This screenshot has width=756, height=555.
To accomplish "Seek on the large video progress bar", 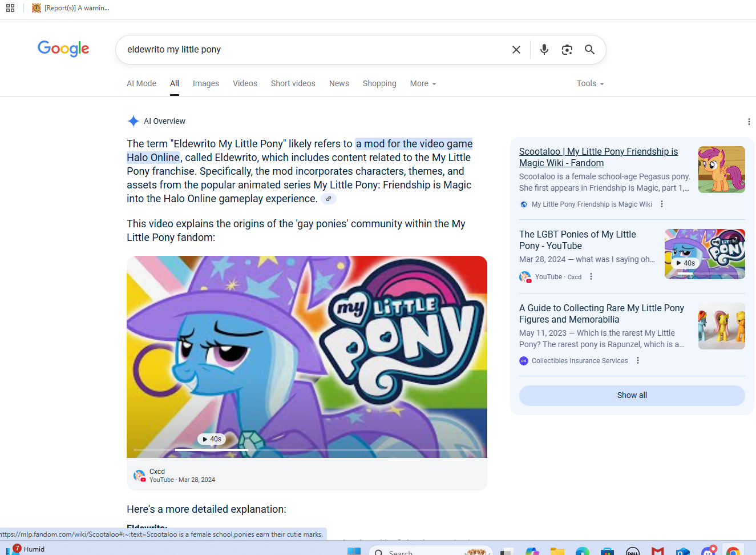I will point(307,450).
